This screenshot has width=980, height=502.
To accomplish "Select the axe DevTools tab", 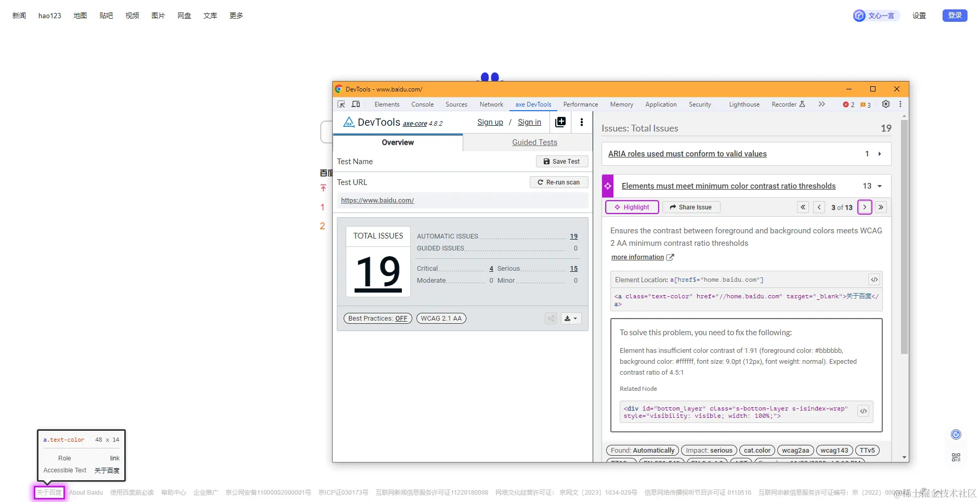I will coord(533,104).
